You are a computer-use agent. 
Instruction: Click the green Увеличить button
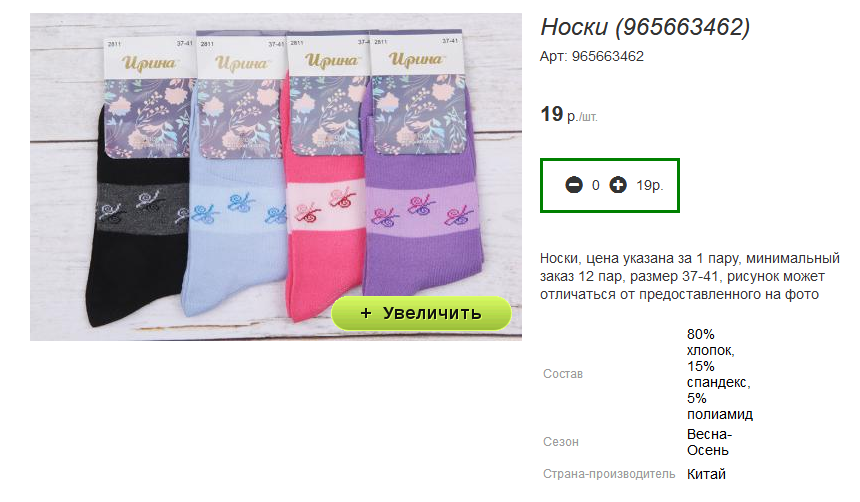click(421, 313)
